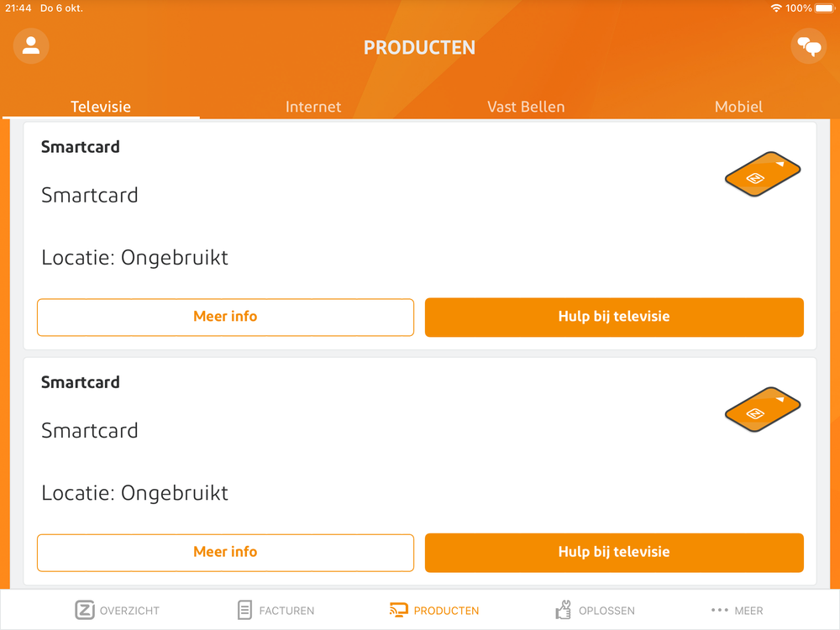Click Meer info on first Smartcard
This screenshot has width=840, height=630.
coord(225,317)
